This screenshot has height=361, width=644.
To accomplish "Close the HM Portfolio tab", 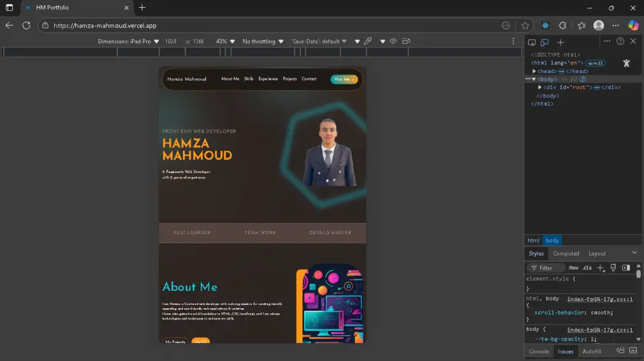I will [126, 7].
